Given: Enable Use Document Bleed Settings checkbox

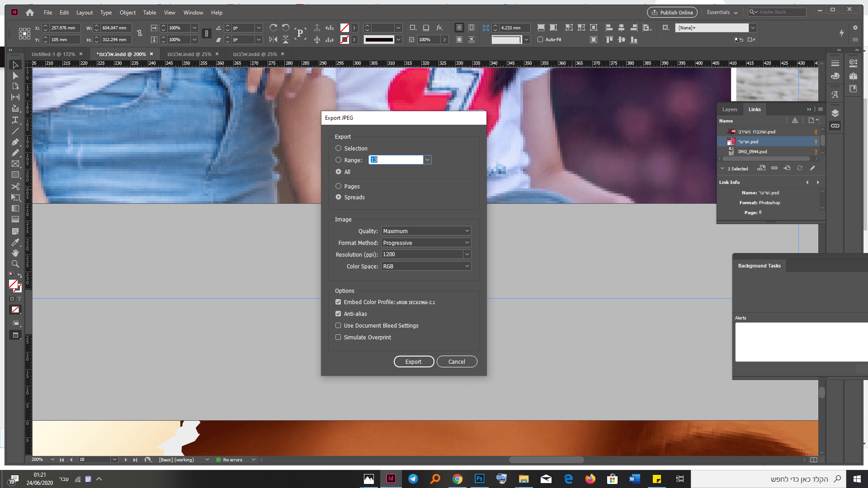Looking at the screenshot, I should 338,325.
